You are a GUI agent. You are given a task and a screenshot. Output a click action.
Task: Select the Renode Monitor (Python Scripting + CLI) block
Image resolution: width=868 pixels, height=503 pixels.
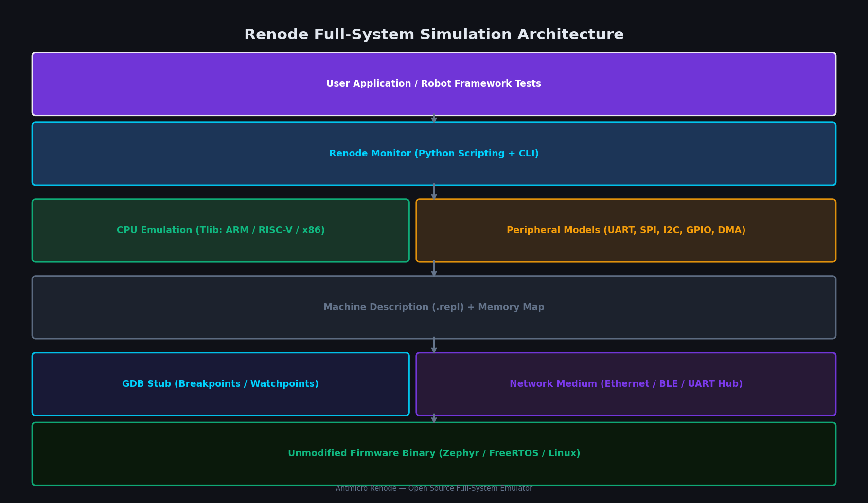click(434, 154)
